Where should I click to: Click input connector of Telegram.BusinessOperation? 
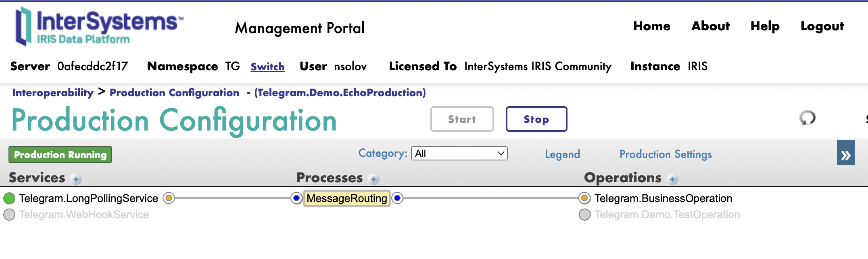click(x=584, y=198)
